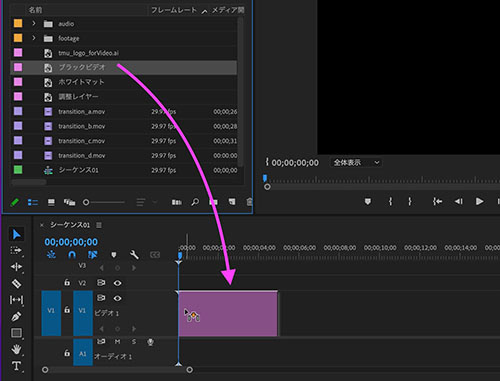Toggle V2 sync lock
500x381 pixels.
(101, 283)
